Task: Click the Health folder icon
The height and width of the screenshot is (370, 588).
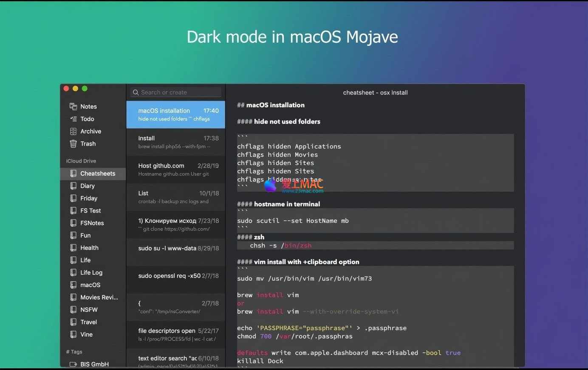Action: pos(73,248)
